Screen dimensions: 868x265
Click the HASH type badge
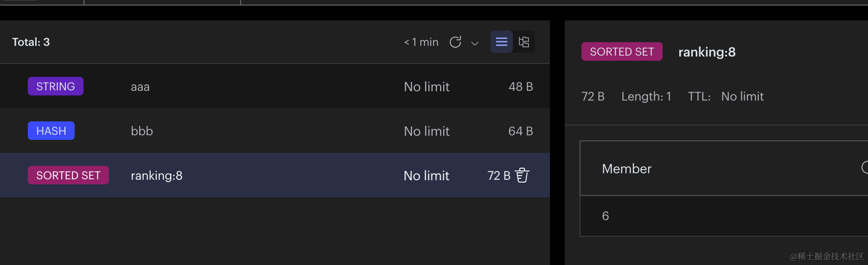pos(51,131)
